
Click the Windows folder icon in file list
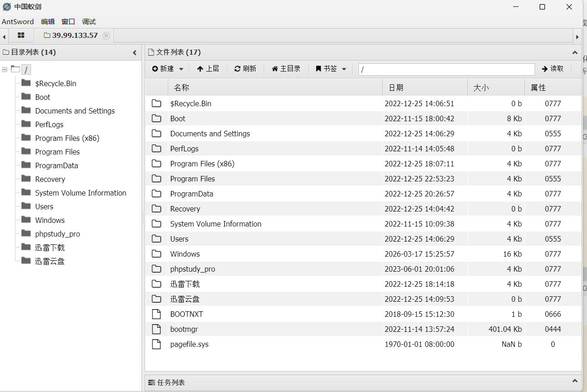tap(156, 254)
